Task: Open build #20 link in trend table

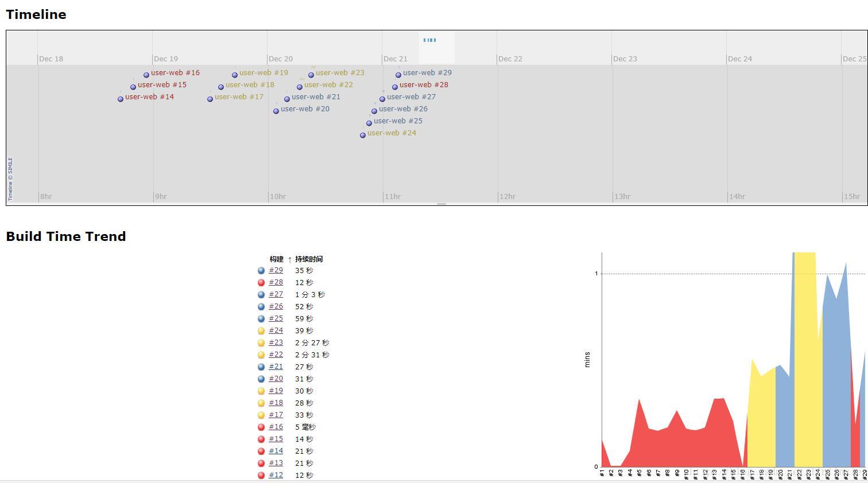Action: click(x=276, y=379)
